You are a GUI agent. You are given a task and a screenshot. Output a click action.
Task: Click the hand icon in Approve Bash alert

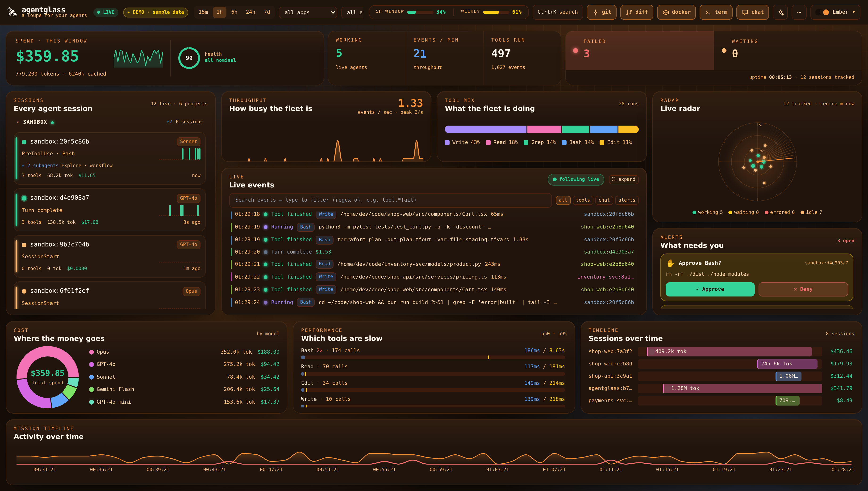670,263
